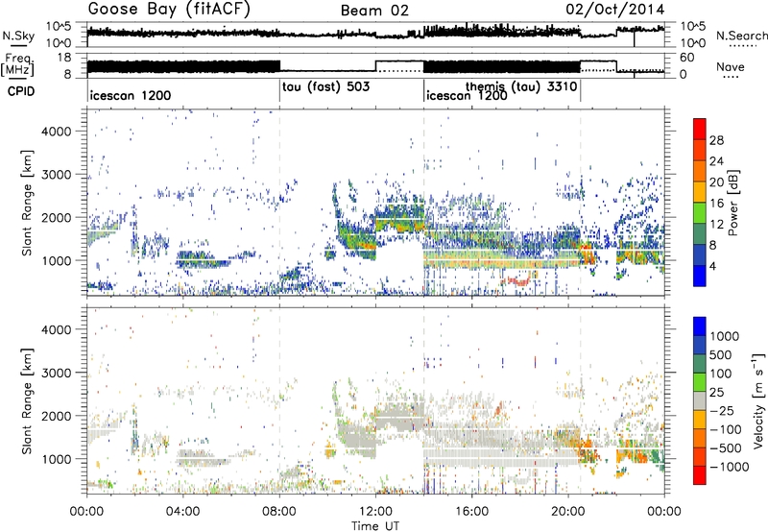Click the '04:00' time axis tick label

(x=182, y=512)
